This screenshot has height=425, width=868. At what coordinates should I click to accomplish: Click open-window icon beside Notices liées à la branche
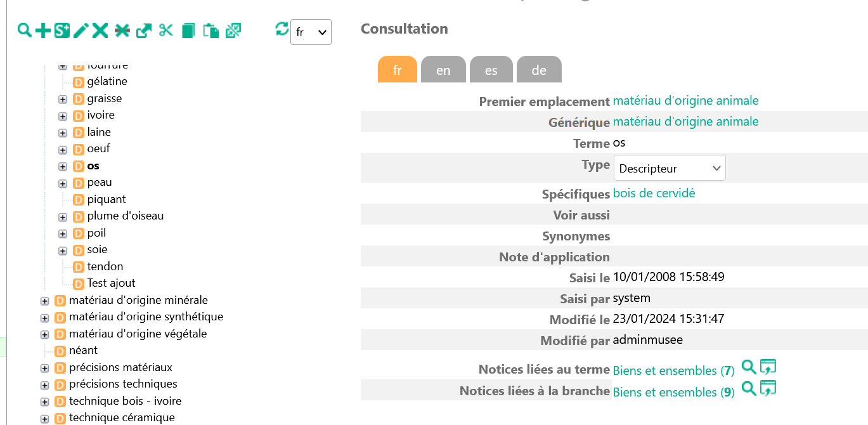(x=768, y=388)
